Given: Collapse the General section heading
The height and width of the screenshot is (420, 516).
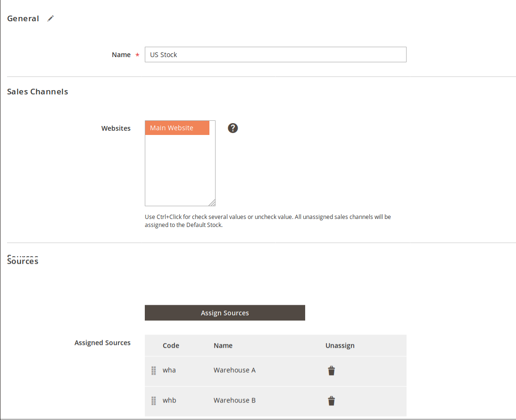Looking at the screenshot, I should coord(23,19).
